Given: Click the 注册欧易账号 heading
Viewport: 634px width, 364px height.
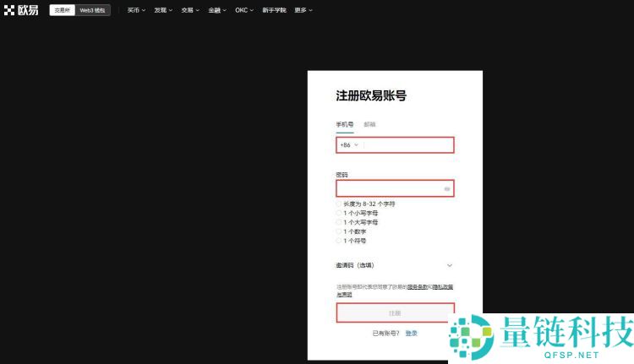Looking at the screenshot, I should click(x=371, y=95).
